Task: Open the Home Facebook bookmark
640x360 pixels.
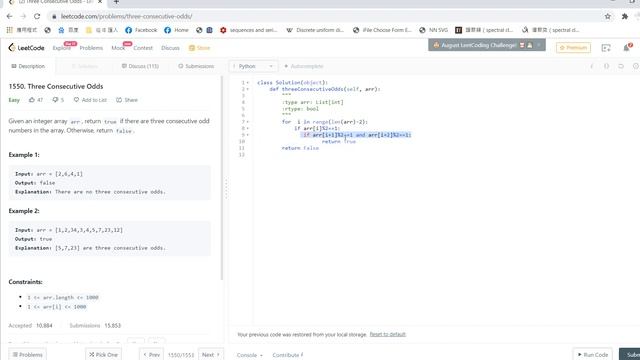Action: [x=176, y=30]
